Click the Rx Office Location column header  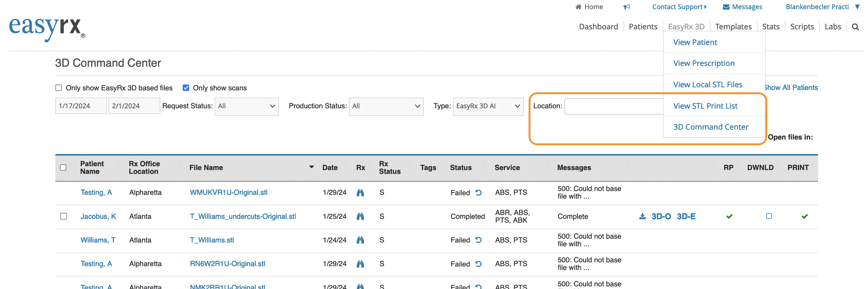(x=144, y=168)
